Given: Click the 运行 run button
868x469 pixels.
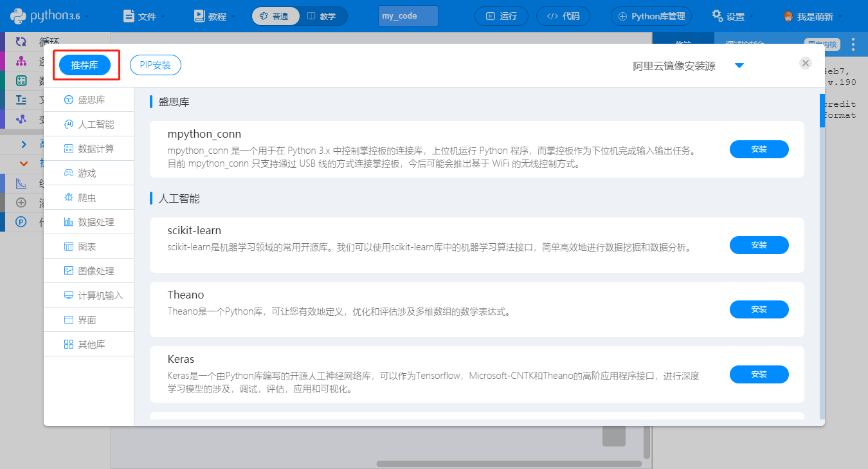Looking at the screenshot, I should point(502,16).
